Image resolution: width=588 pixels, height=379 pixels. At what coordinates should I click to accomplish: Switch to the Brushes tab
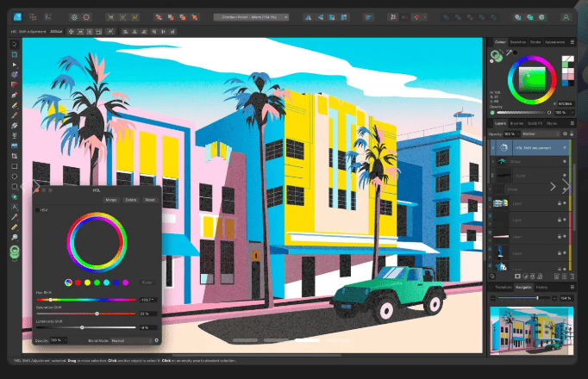pyautogui.click(x=516, y=123)
